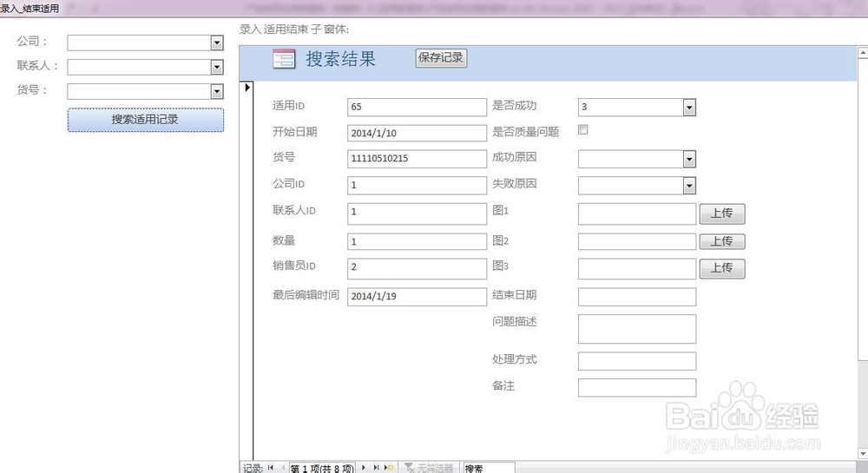
Task: Click the 保存记录 button
Action: (x=441, y=57)
